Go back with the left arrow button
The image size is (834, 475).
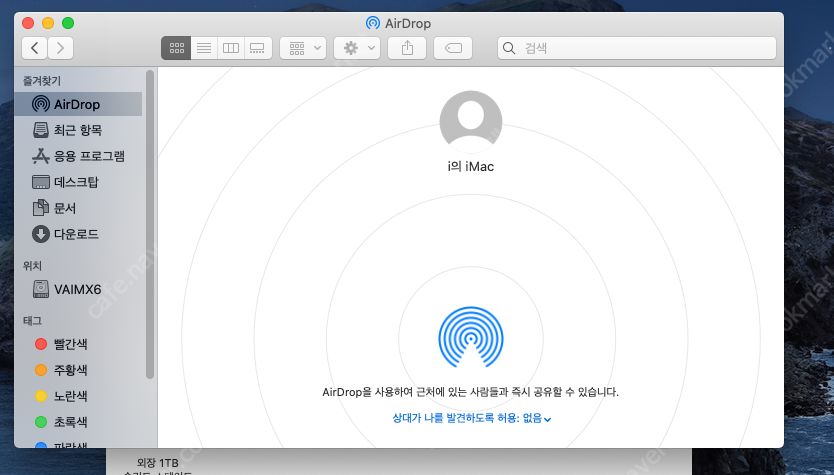35,48
